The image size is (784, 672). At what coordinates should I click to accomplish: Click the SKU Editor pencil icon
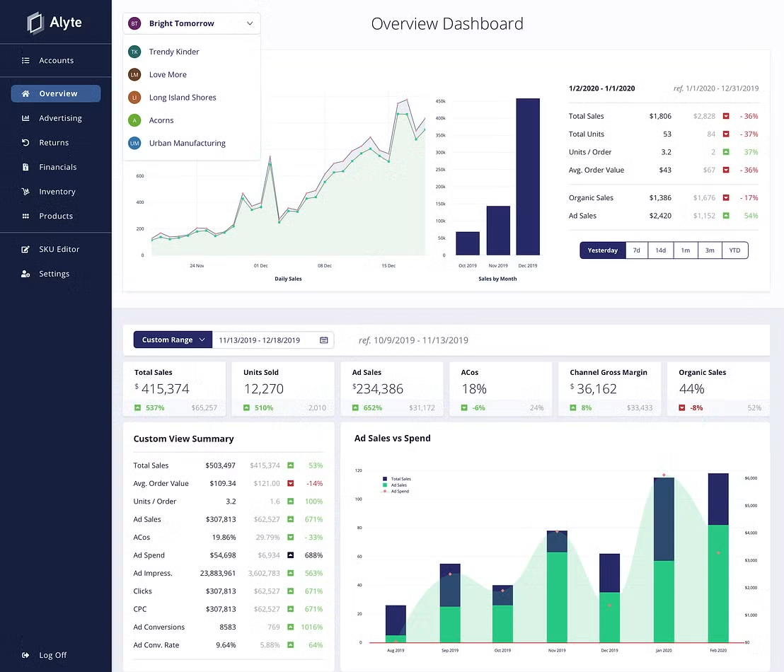point(25,250)
